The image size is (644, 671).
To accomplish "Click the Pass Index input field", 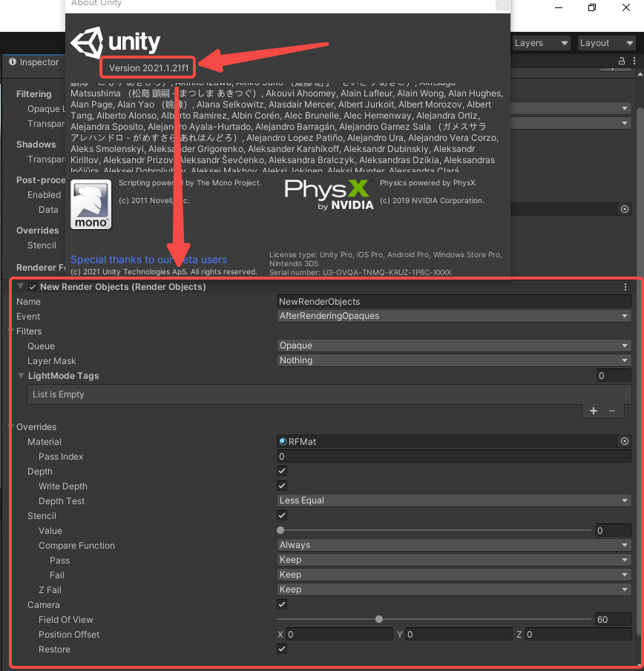I will pyautogui.click(x=454, y=456).
